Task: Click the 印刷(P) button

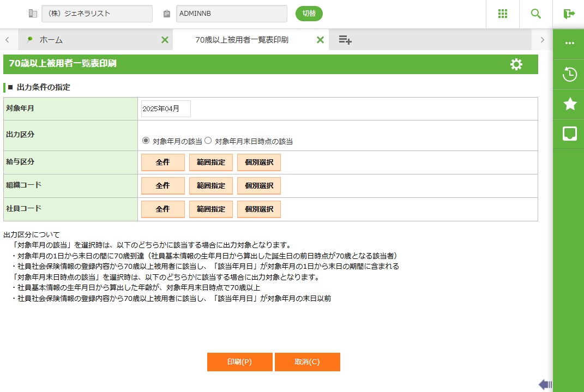Action: click(239, 362)
